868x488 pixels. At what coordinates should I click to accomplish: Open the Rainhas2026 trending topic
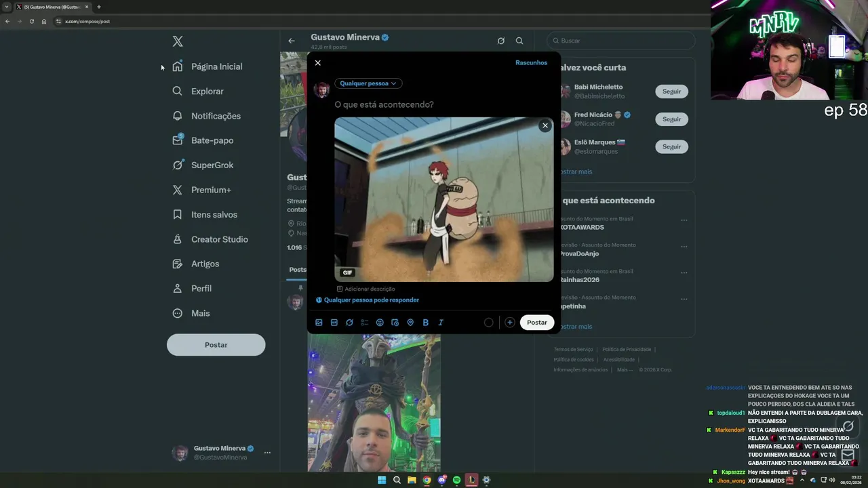579,280
